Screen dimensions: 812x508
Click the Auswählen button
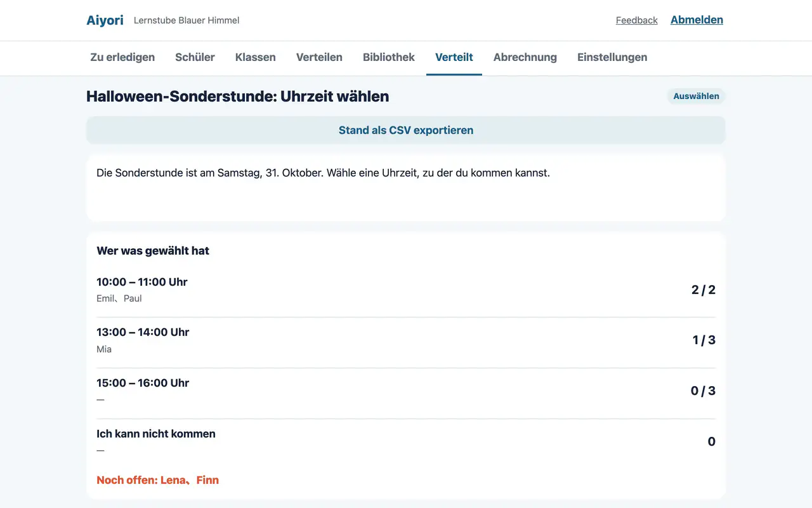point(696,97)
